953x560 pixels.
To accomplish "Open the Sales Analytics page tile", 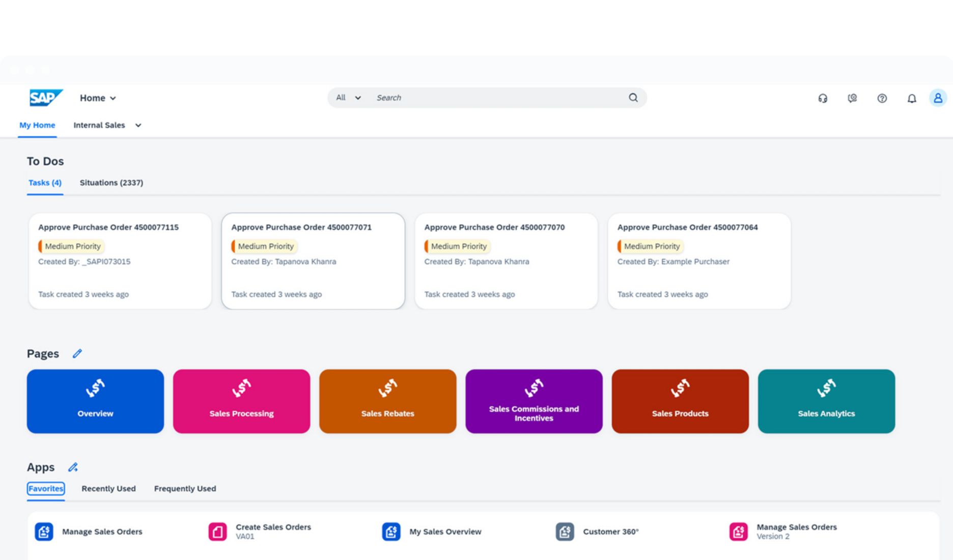I will [826, 401].
